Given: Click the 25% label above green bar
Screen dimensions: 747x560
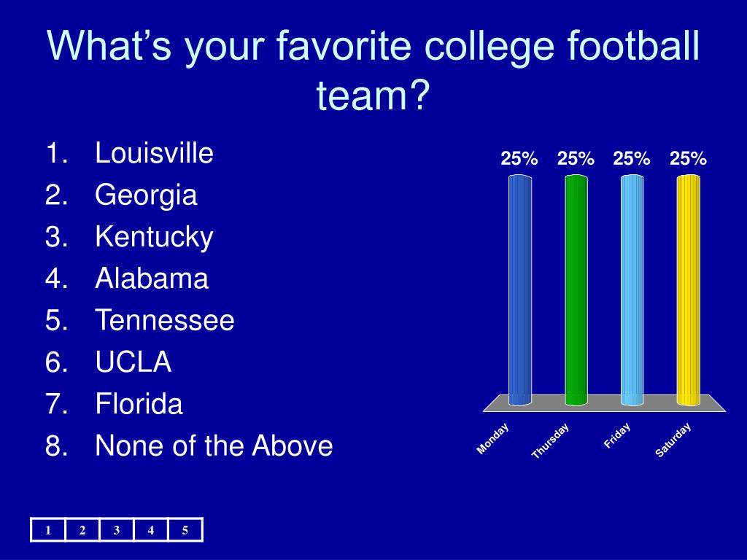Looking at the screenshot, I should [576, 158].
